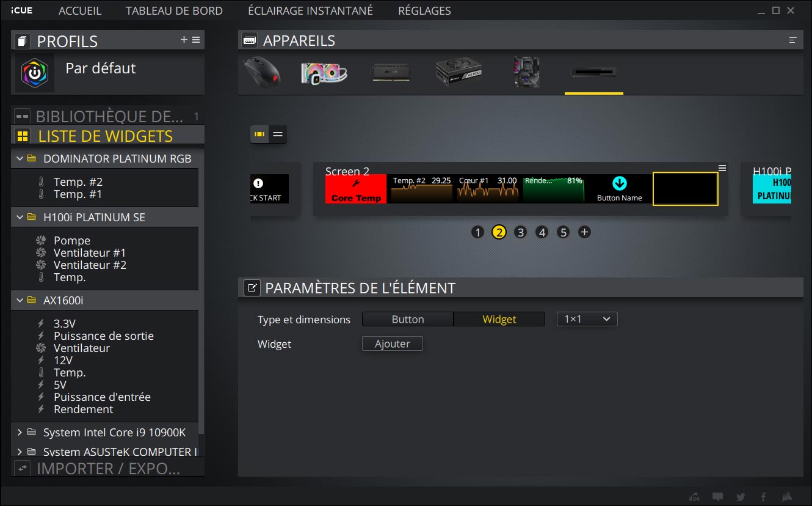
Task: Click the Paramètres de l'élément edit icon
Action: pyautogui.click(x=252, y=288)
